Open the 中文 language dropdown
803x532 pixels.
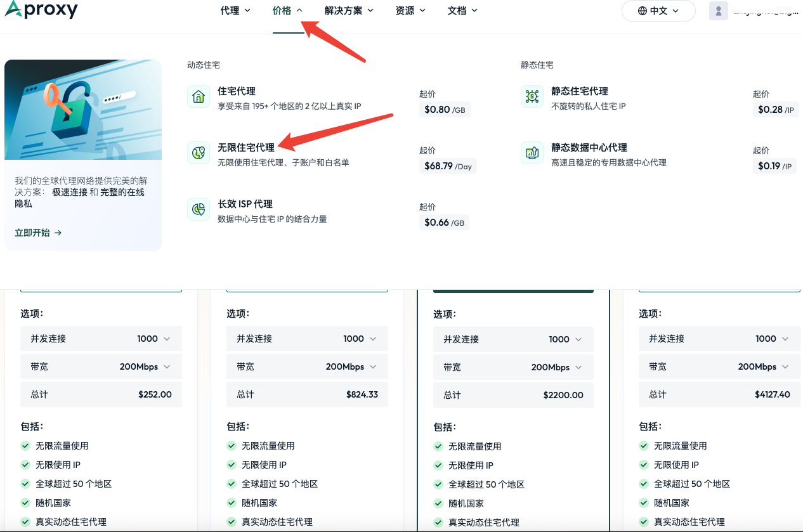click(658, 11)
